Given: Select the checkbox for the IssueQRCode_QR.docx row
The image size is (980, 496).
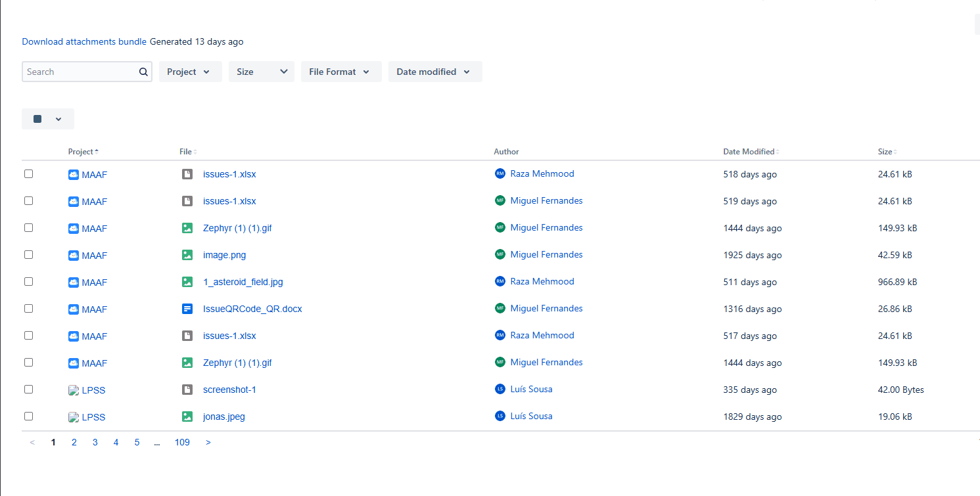Looking at the screenshot, I should coord(28,309).
